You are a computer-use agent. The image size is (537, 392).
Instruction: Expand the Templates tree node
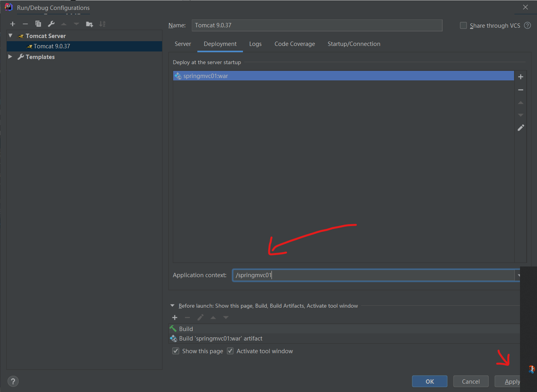(x=10, y=57)
